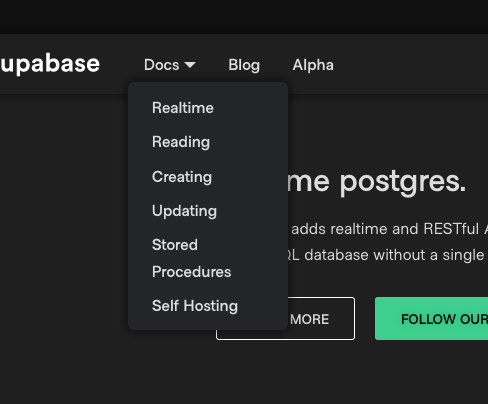This screenshot has width=488, height=404.
Task: Click the green FOLLOW OUR button
Action: 432,319
